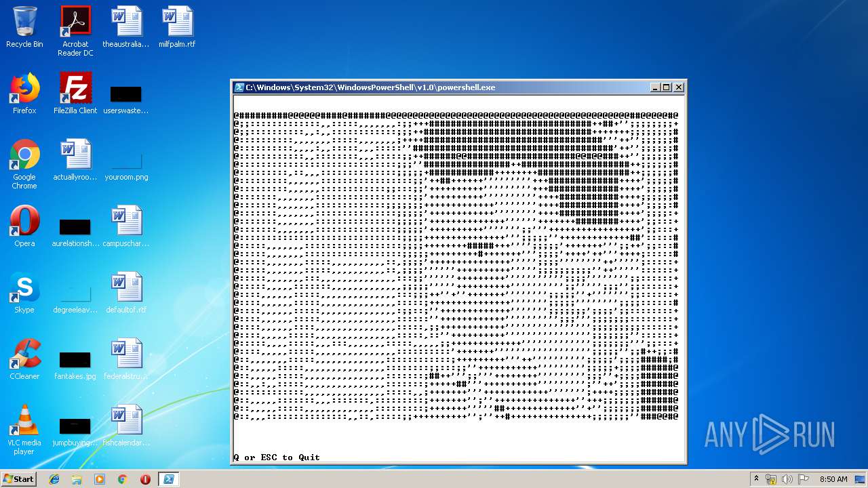The height and width of the screenshot is (488, 868).
Task: Minimize the powershell.exe window
Action: tap(655, 87)
